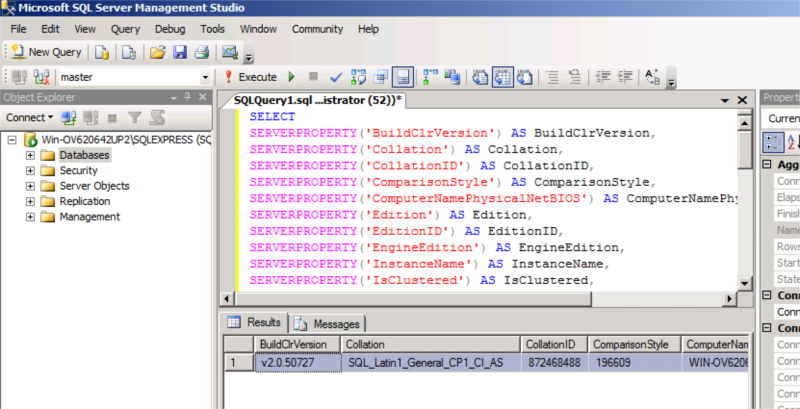This screenshot has width=800, height=409.
Task: Parse the query with the blue checkmark
Action: point(336,77)
